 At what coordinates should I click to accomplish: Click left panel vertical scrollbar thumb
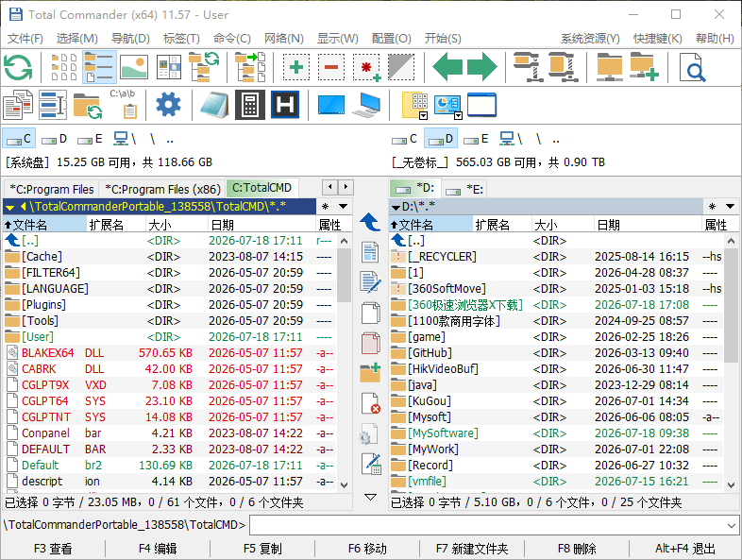[344, 275]
